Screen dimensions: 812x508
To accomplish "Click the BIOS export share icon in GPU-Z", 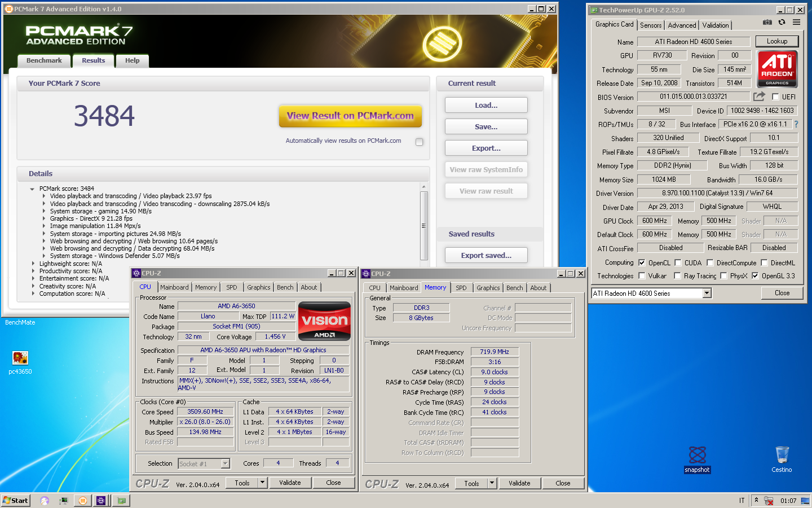I will click(x=759, y=97).
